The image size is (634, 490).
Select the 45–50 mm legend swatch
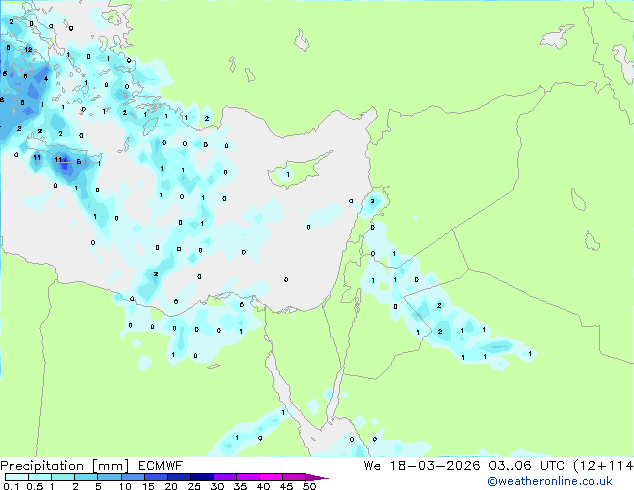coord(294,477)
